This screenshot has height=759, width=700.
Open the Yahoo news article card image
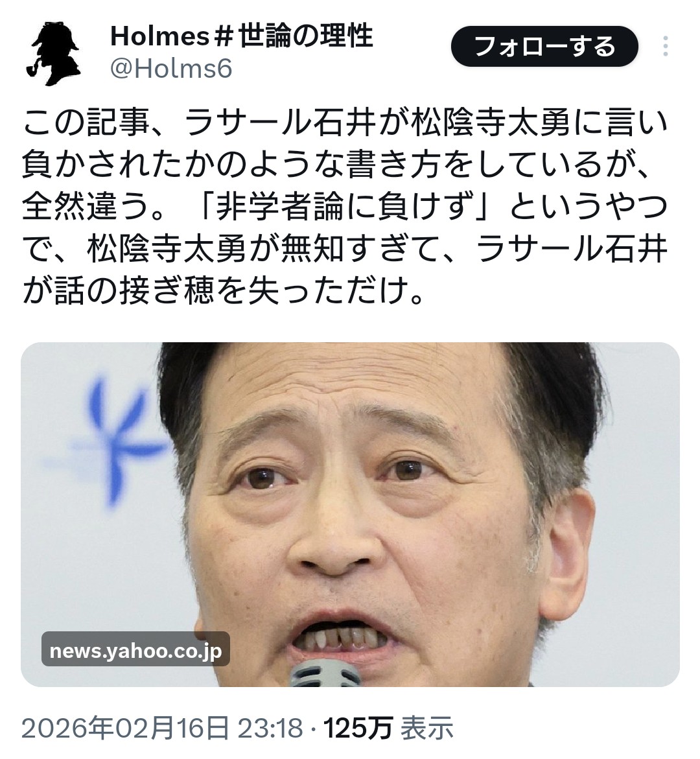[x=350, y=514]
